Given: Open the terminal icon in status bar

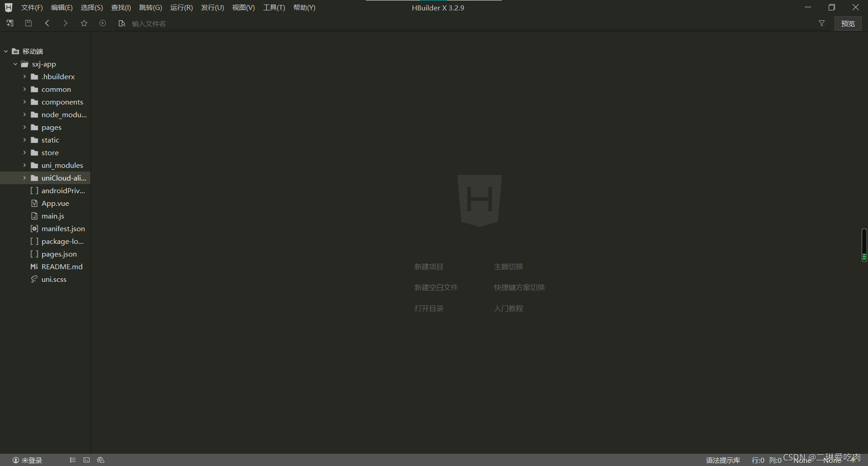Looking at the screenshot, I should tap(86, 460).
